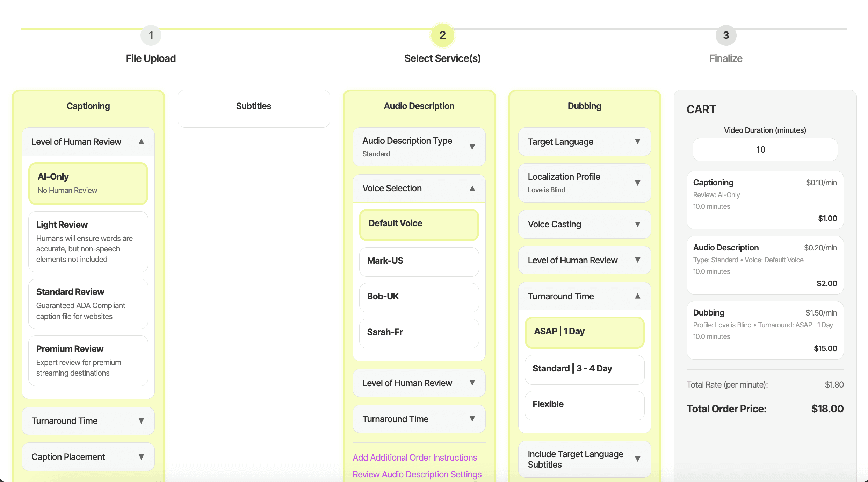Click Video Duration minutes input field
The width and height of the screenshot is (868, 482).
[x=765, y=149]
